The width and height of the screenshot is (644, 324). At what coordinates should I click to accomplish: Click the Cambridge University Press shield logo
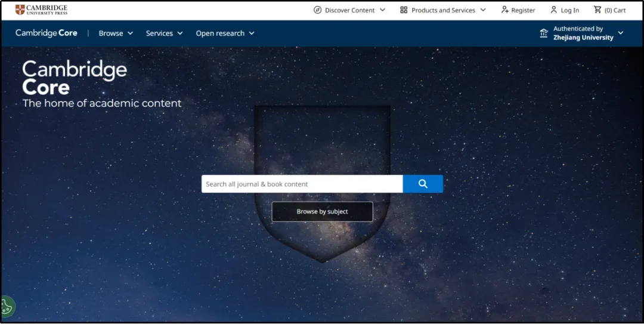point(20,10)
